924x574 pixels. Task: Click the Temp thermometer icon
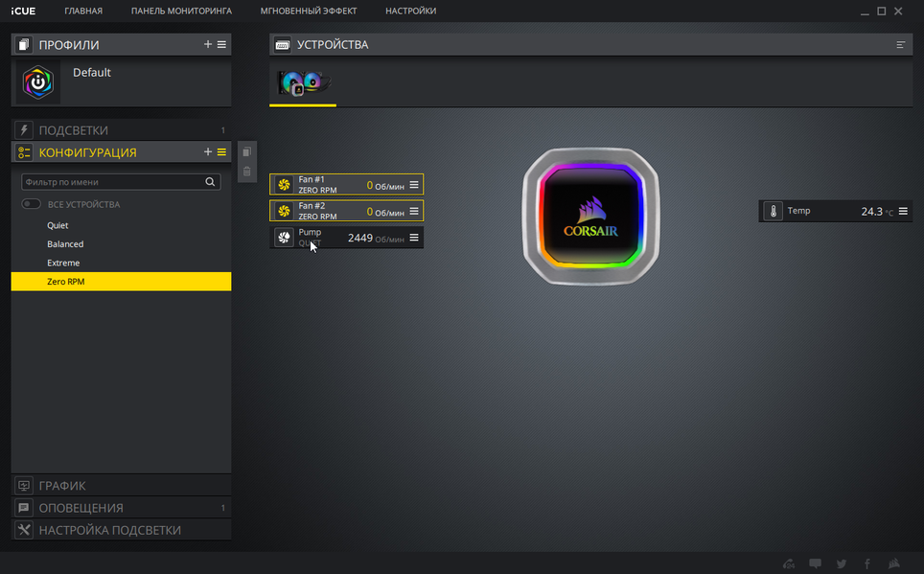(774, 211)
